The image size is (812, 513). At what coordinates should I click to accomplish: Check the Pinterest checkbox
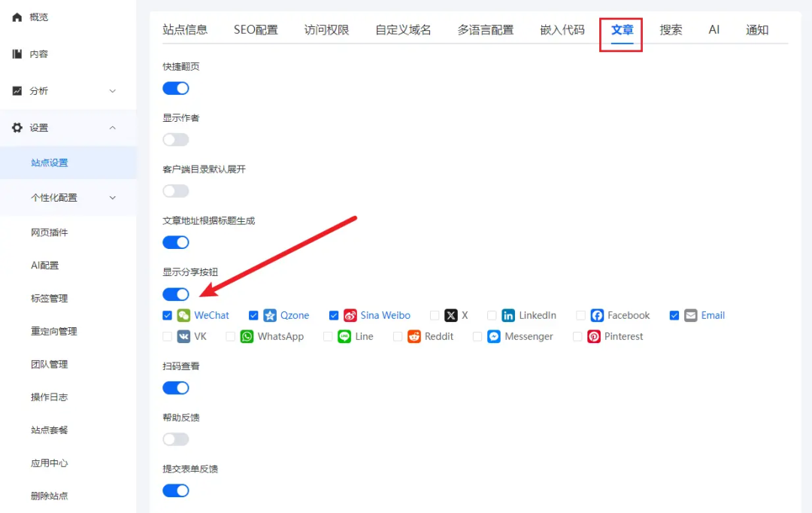tap(577, 336)
